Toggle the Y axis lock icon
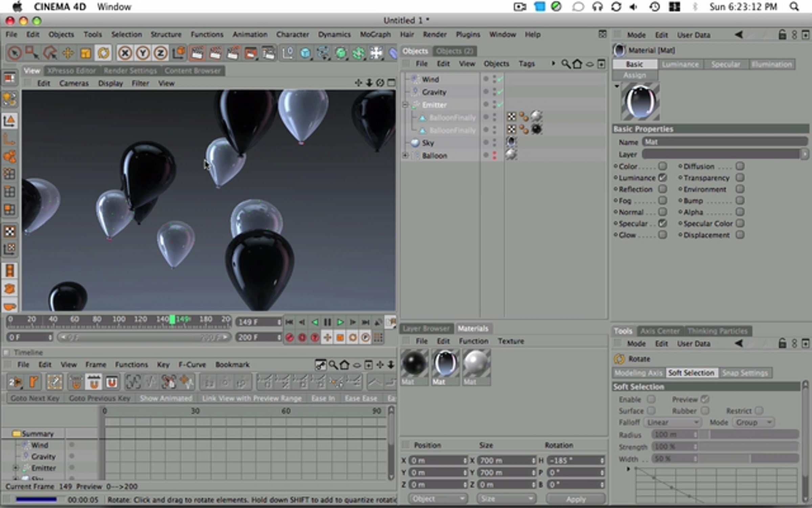The image size is (812, 508). click(143, 53)
